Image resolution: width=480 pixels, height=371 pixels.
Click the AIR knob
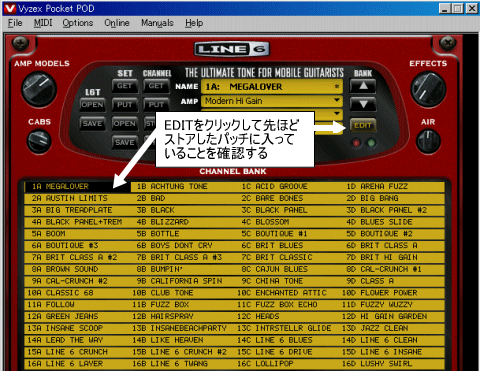click(x=428, y=141)
